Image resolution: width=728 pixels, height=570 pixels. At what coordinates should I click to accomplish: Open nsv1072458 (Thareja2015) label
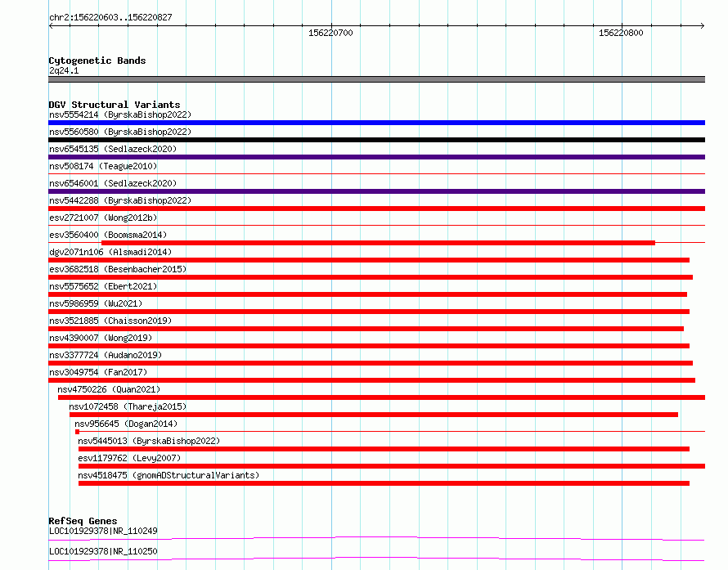point(128,406)
